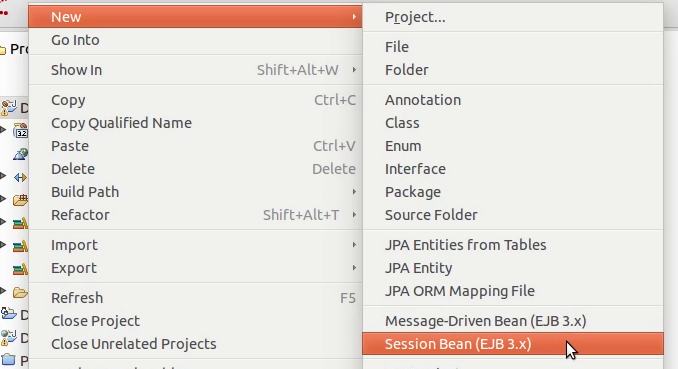
Task: Select JPA ORM Mapping File
Action: (x=513, y=291)
